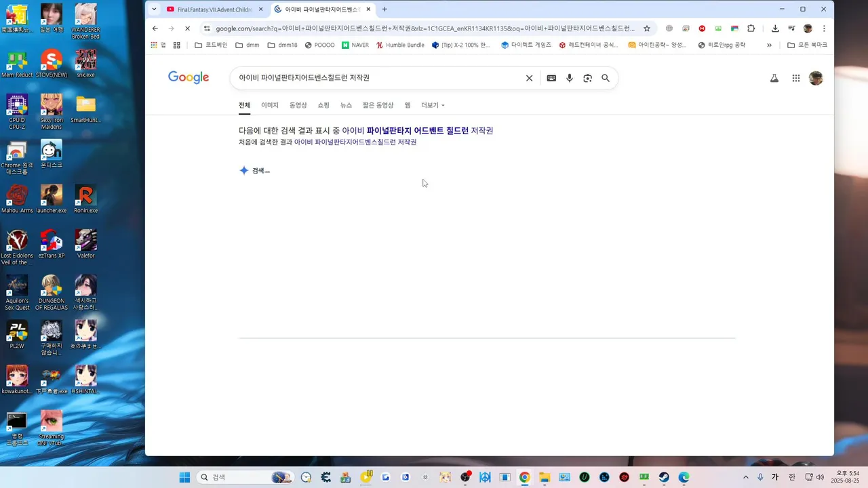The width and height of the screenshot is (868, 488).
Task: Select the 전체 results tab
Action: coord(244,105)
